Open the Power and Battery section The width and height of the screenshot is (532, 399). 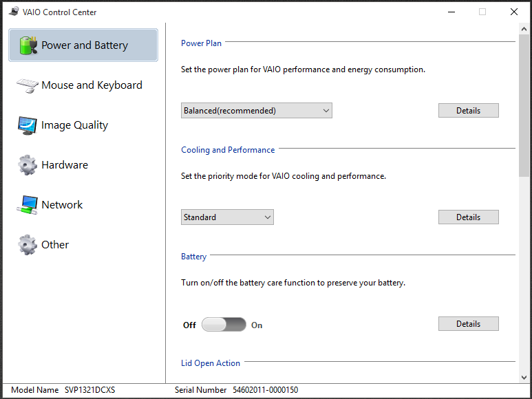click(x=83, y=45)
